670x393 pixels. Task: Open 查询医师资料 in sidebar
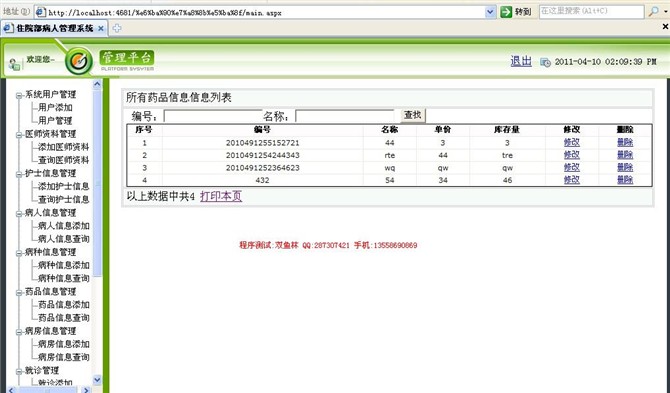[x=64, y=160]
